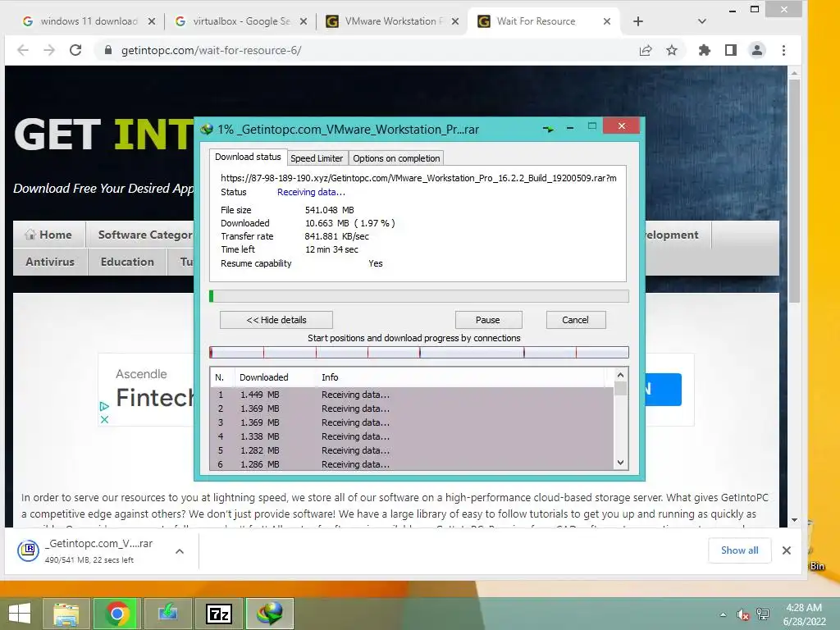The image size is (840, 630).
Task: Click the green download progress bar
Action: [419, 296]
